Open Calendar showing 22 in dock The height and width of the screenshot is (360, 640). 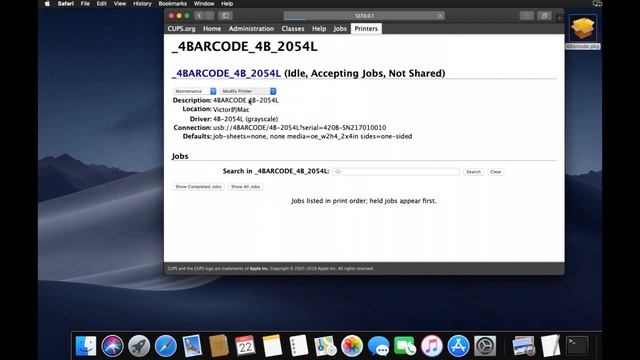coord(245,346)
